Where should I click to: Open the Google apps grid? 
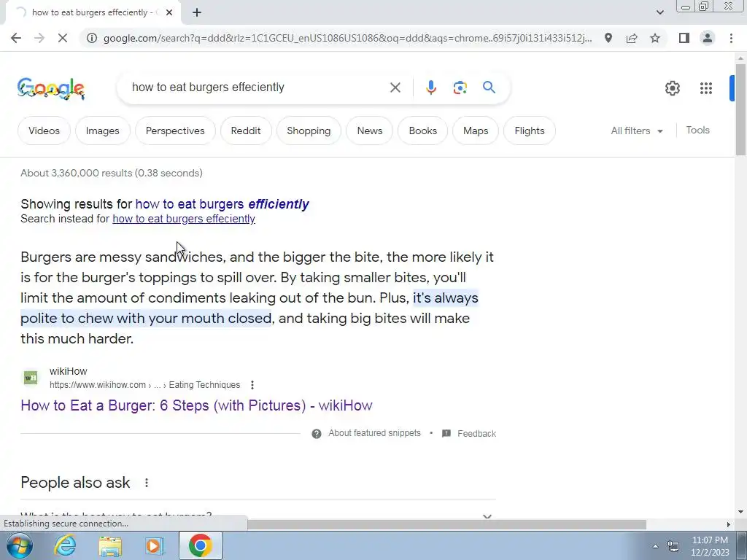tap(706, 88)
